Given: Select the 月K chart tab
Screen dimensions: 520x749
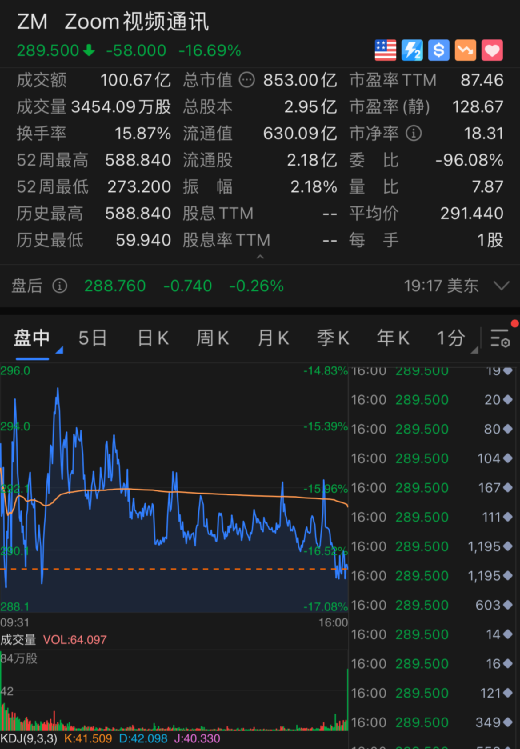Looking at the screenshot, I should click(273, 338).
